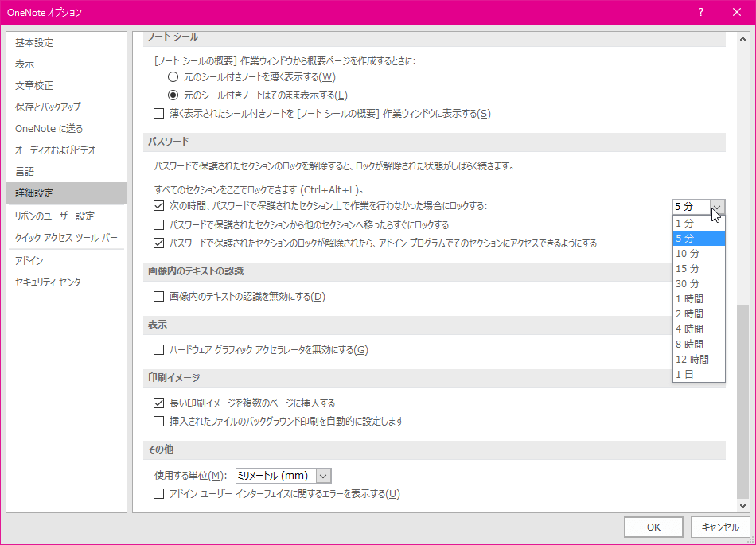Check 画像内のテキストの認識を無効にする
756x545 pixels.
tap(158, 296)
